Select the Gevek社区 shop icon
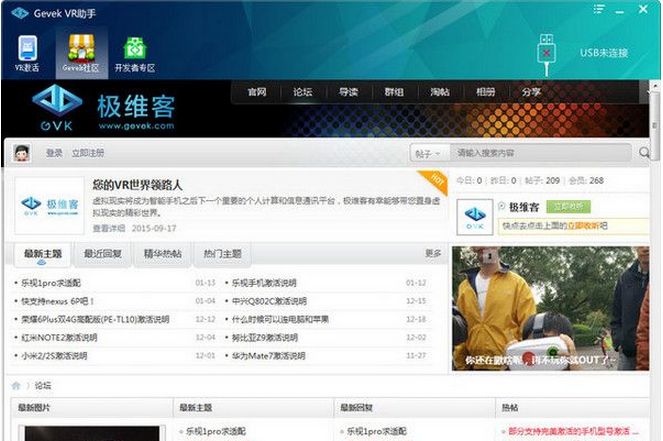 click(x=81, y=54)
